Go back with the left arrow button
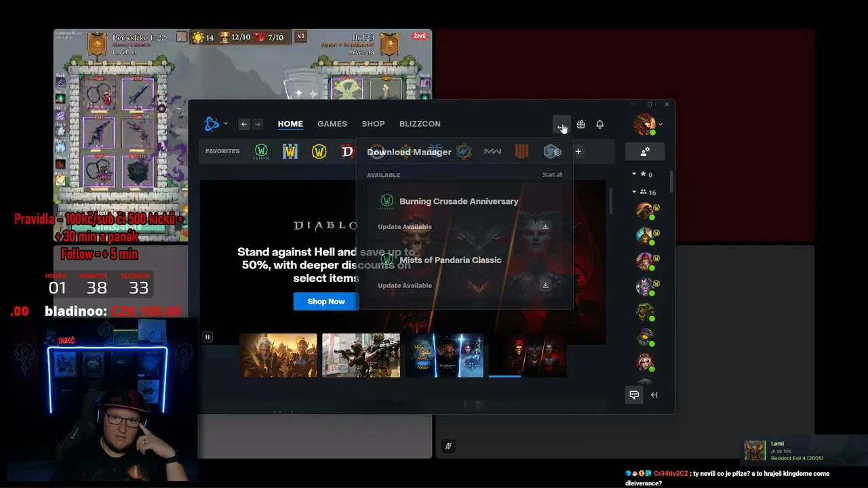 (244, 124)
